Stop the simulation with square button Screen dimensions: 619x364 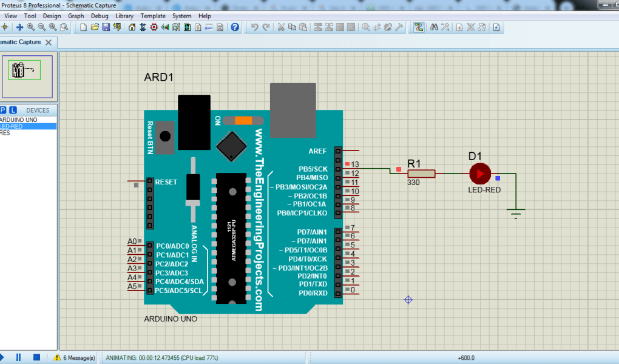click(36, 357)
